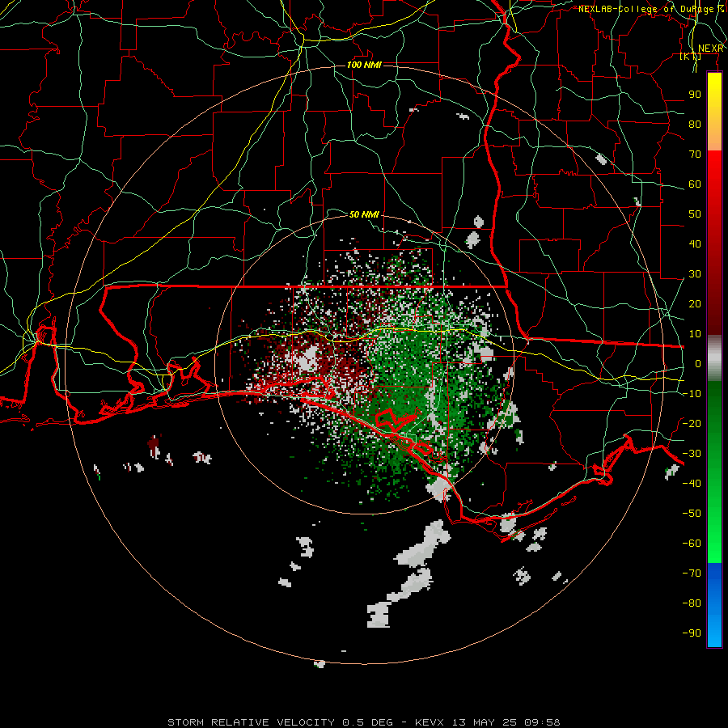The image size is (728, 728).
Task: Click the 0 value on velocity scale
Action: (x=698, y=363)
